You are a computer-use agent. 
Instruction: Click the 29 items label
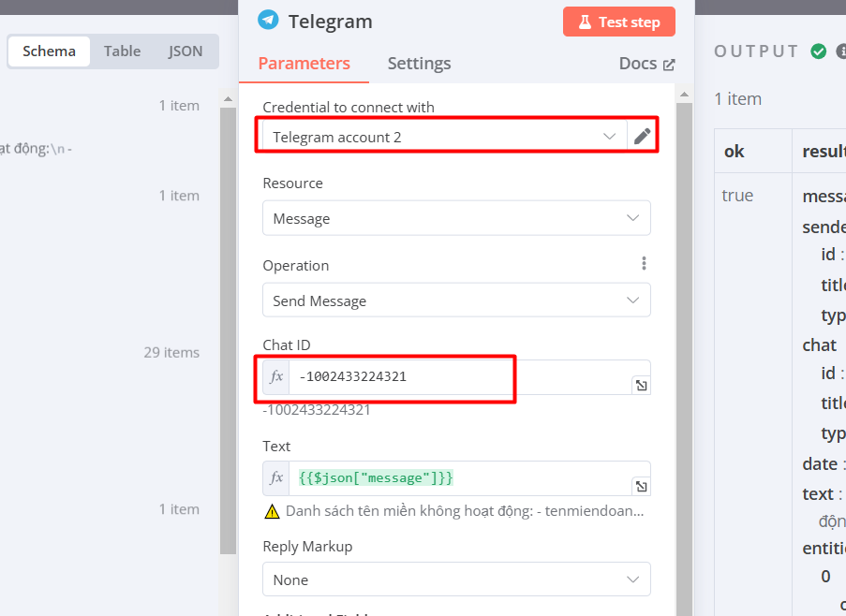coord(171,352)
